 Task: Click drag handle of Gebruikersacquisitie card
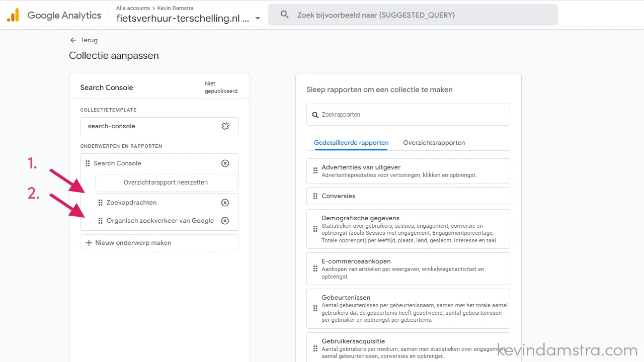[315, 348]
